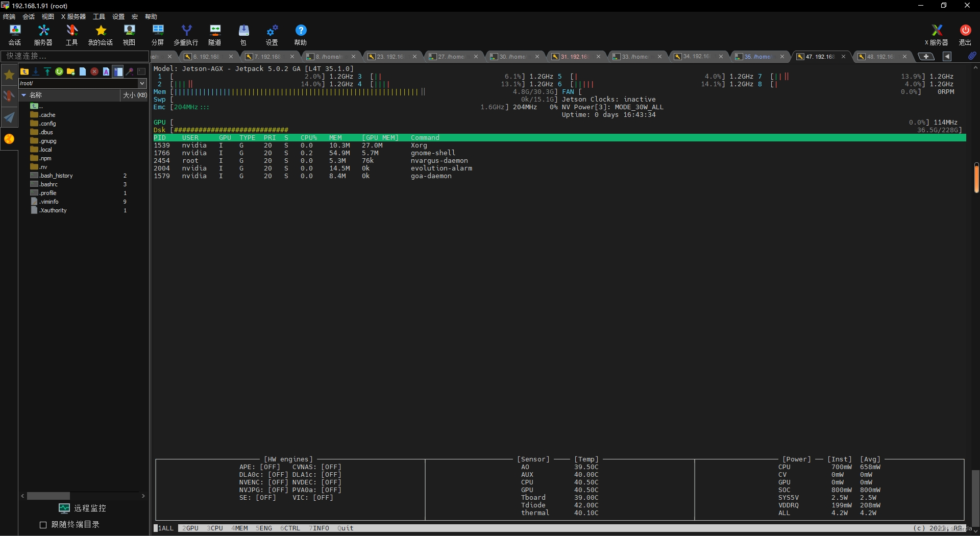Click the SFTP upload arrow icon

click(47, 71)
